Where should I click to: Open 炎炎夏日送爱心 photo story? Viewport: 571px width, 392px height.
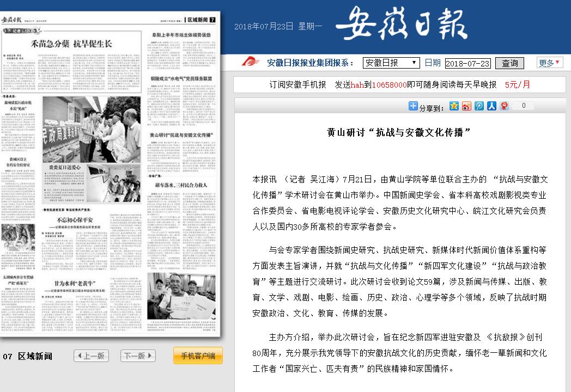click(x=65, y=168)
